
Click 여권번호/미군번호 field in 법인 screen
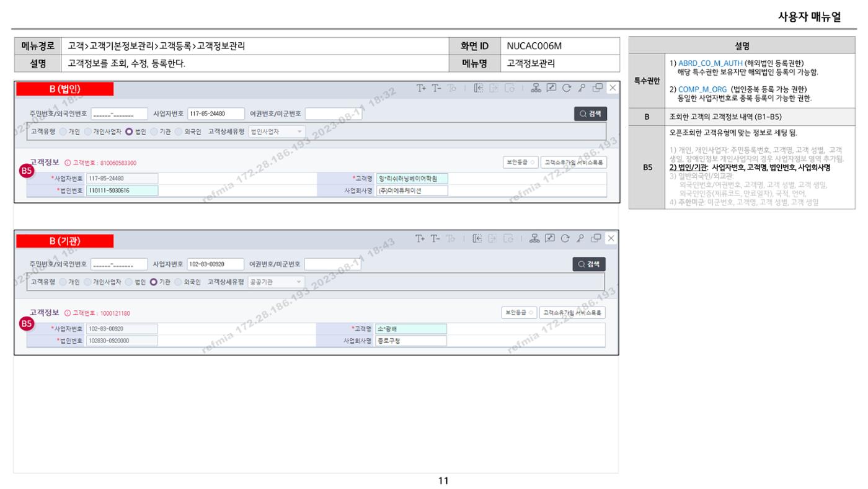[334, 114]
